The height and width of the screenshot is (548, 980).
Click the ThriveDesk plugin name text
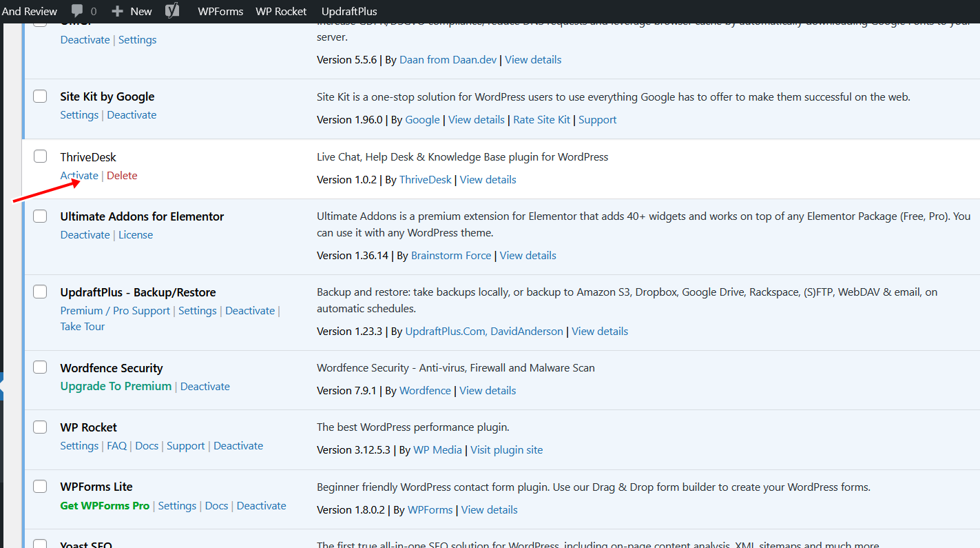coord(88,157)
